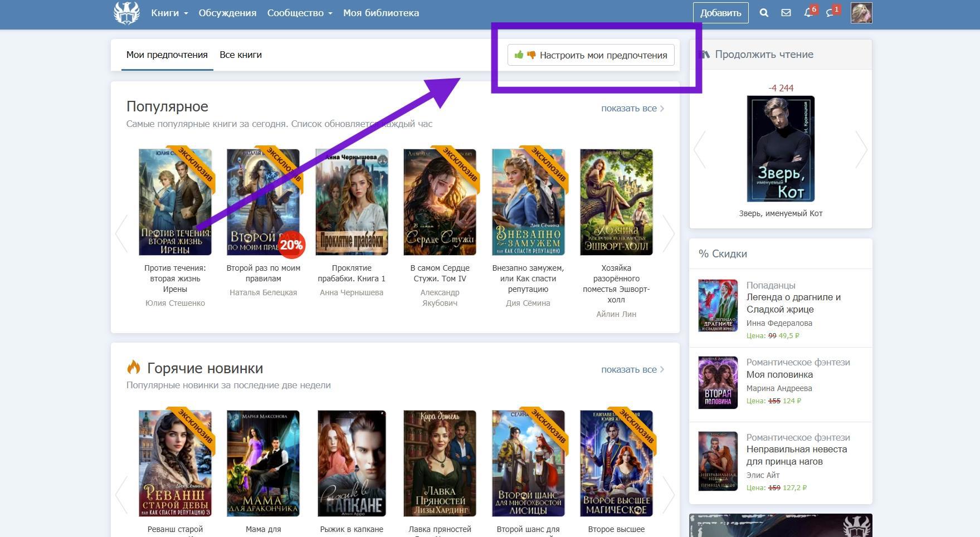The image size is (980, 537).
Task: Click the site logo in header
Action: [126, 13]
